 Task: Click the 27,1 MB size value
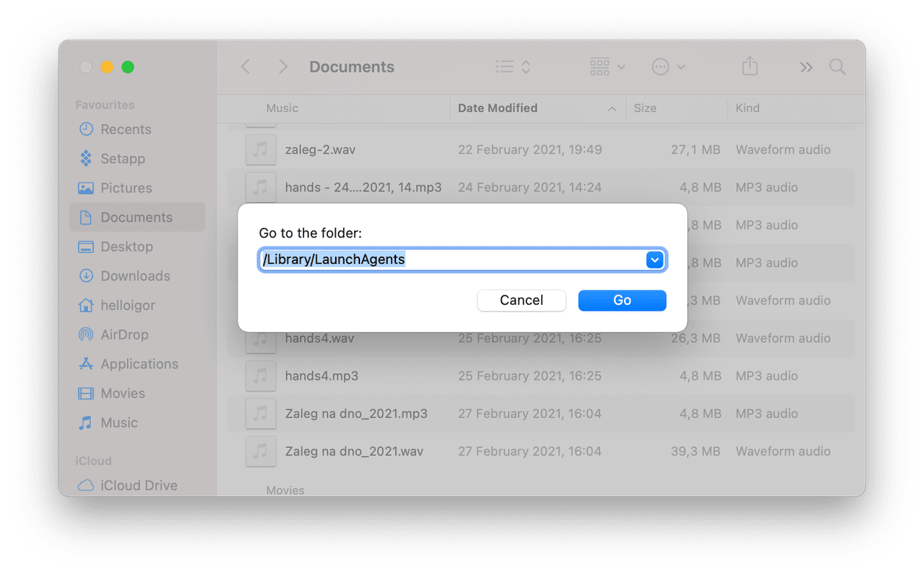coord(695,150)
